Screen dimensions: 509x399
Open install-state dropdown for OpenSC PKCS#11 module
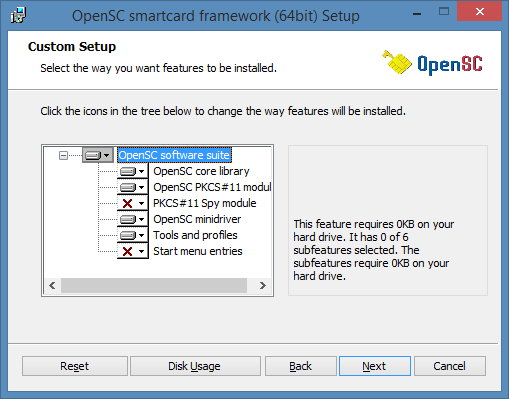click(x=133, y=187)
